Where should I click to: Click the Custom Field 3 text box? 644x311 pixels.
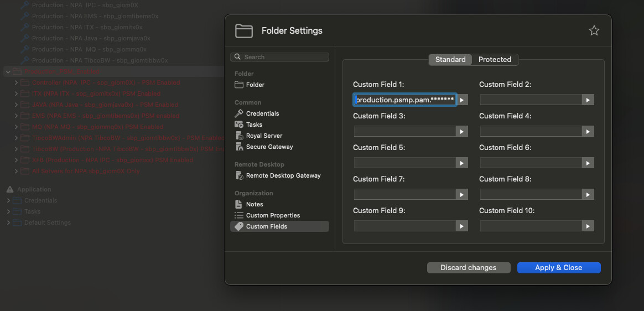pos(404,132)
